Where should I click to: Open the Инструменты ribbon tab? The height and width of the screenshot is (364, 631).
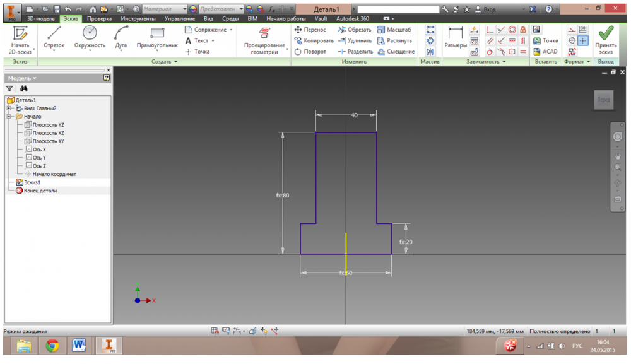pos(138,19)
